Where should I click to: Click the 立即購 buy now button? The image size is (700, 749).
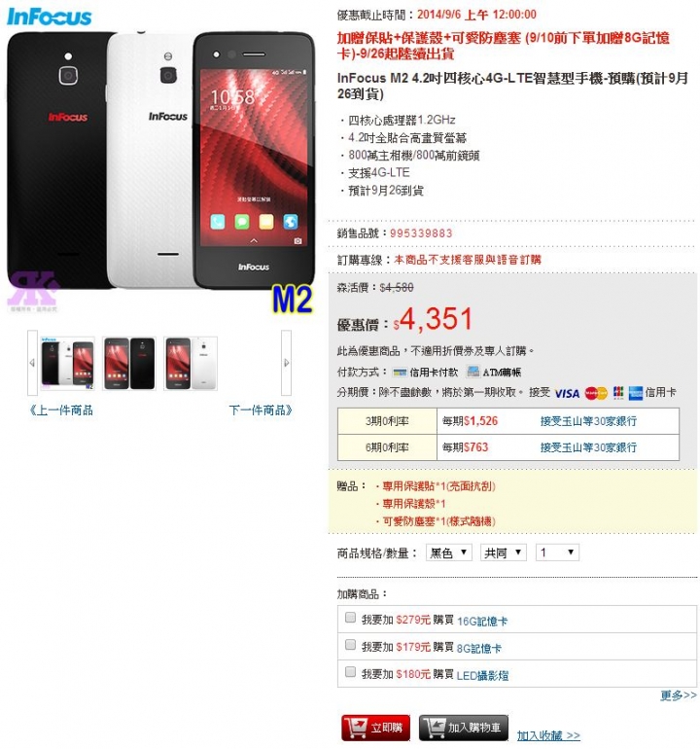[376, 728]
